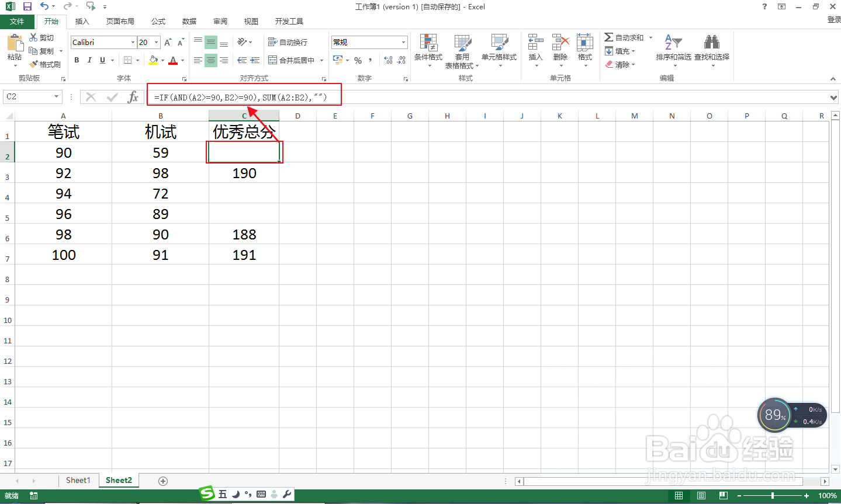Undo the last action

pyautogui.click(x=44, y=6)
